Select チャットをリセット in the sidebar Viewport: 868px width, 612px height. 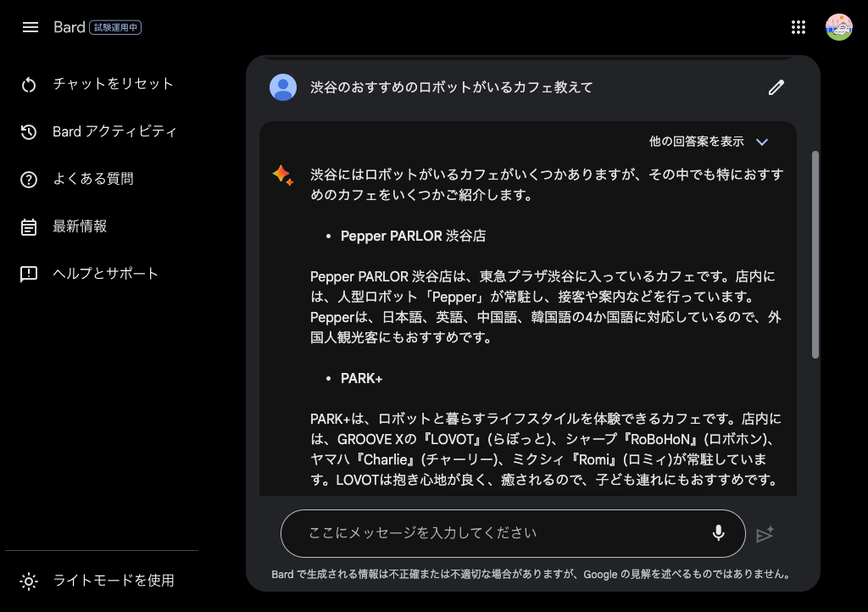point(113,84)
